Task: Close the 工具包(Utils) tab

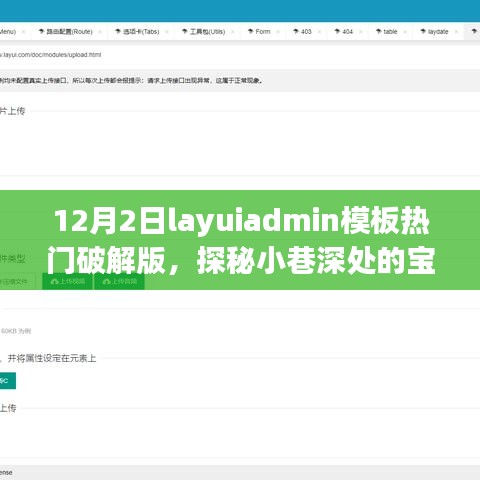Action: coord(233,32)
